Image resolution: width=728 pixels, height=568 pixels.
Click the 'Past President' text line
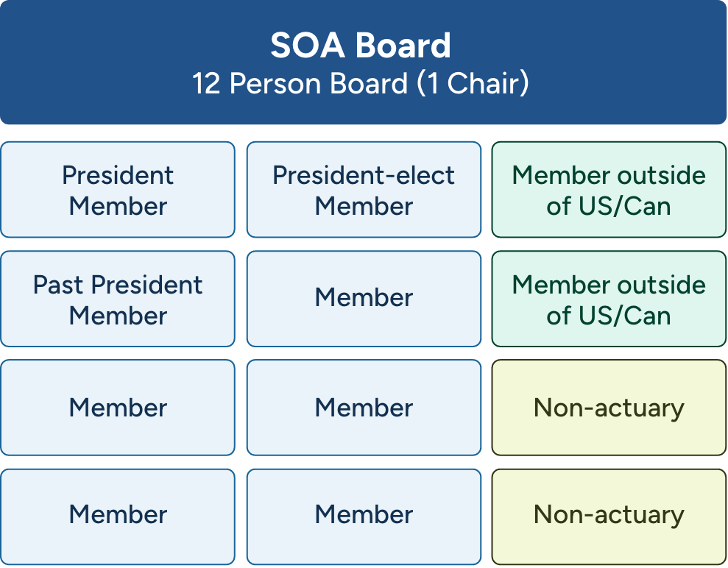(118, 285)
